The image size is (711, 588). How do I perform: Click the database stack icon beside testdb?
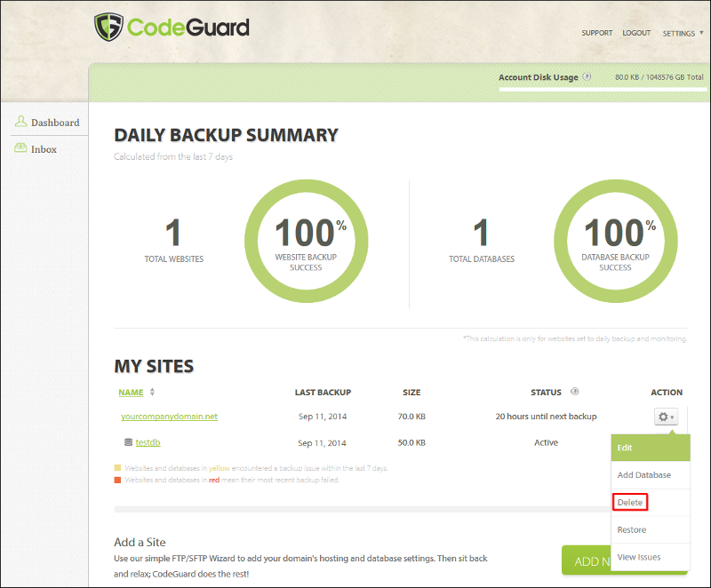pyautogui.click(x=128, y=442)
